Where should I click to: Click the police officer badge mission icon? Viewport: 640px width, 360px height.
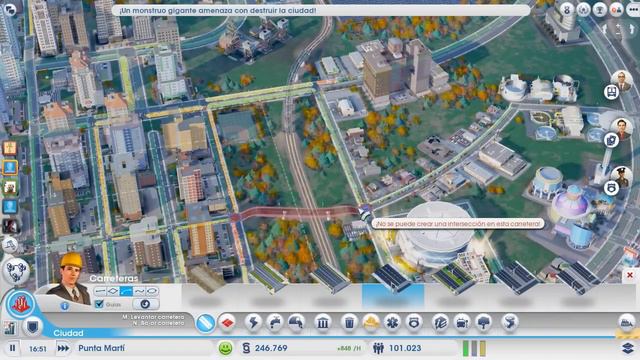pos(611,188)
